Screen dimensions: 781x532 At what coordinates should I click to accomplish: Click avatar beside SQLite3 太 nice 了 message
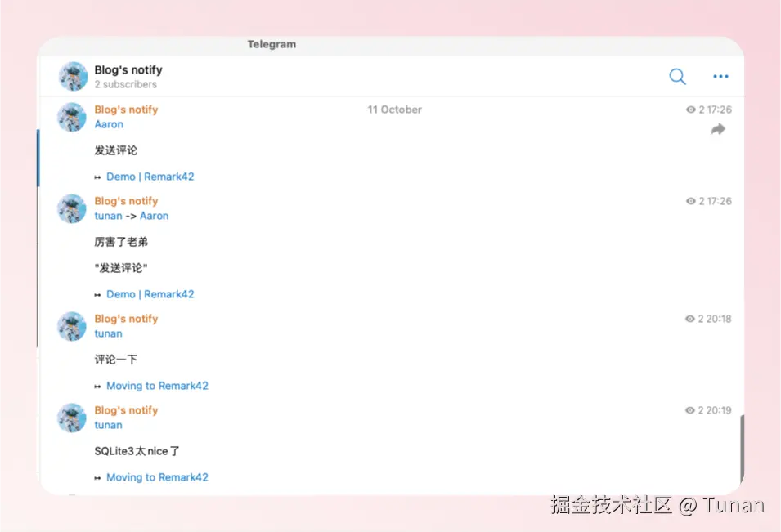point(72,418)
